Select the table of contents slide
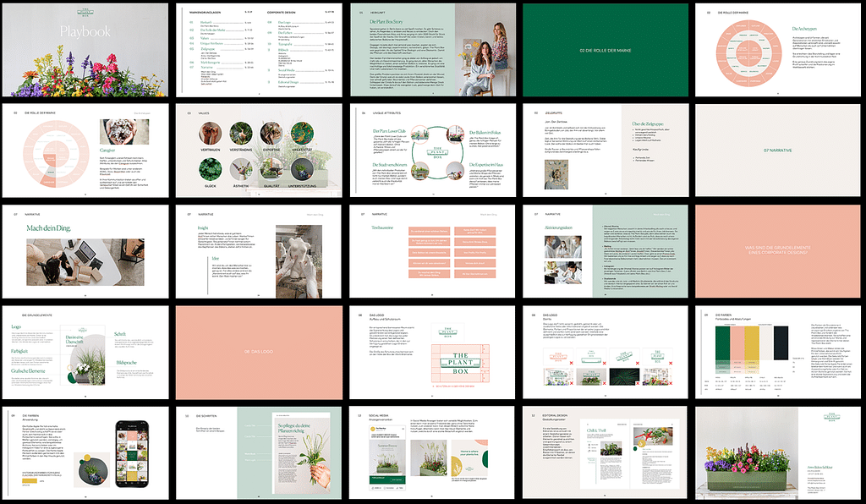The width and height of the screenshot is (866, 504). click(257, 49)
